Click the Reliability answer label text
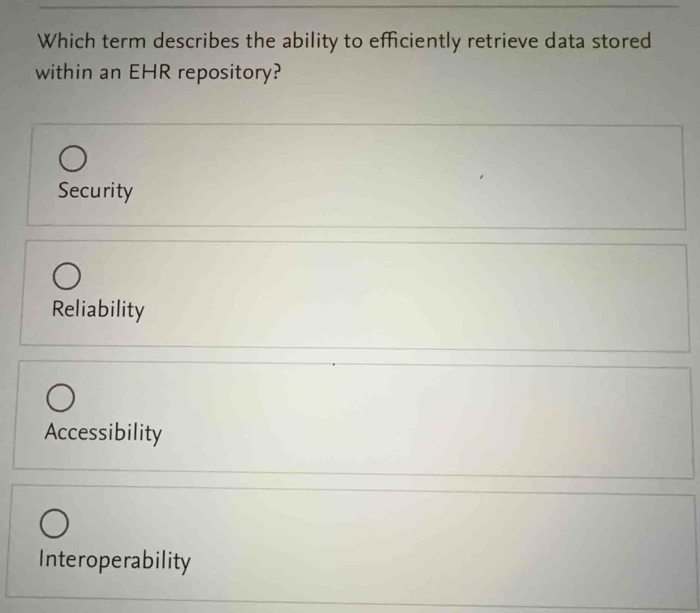Viewport: 700px width, 613px height. tap(98, 310)
